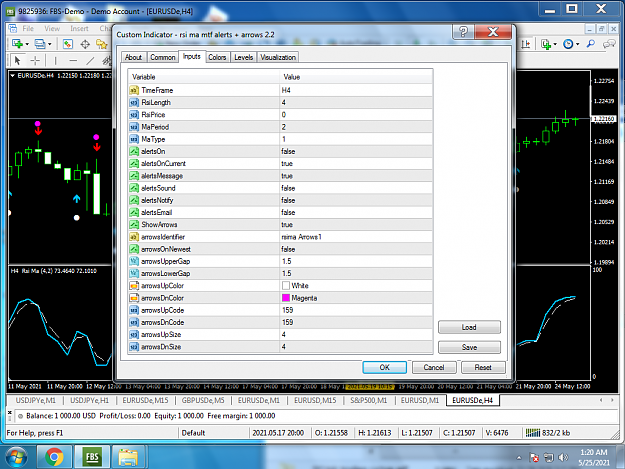Viewport: 625px width, 469px height.
Task: Click the Reset button
Action: 483,367
